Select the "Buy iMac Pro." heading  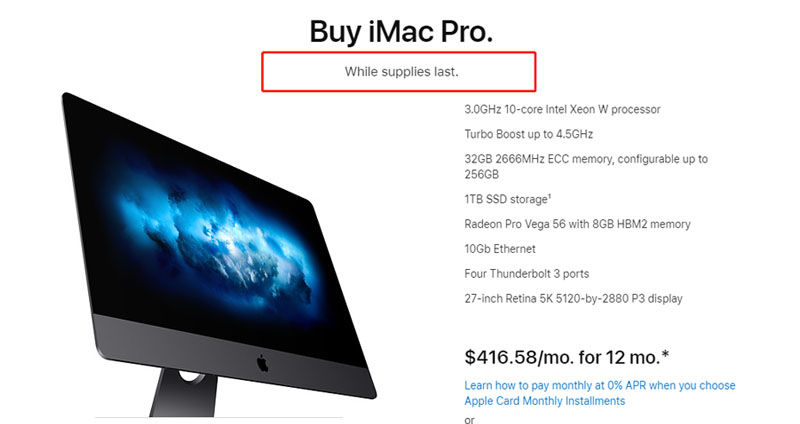(x=402, y=31)
